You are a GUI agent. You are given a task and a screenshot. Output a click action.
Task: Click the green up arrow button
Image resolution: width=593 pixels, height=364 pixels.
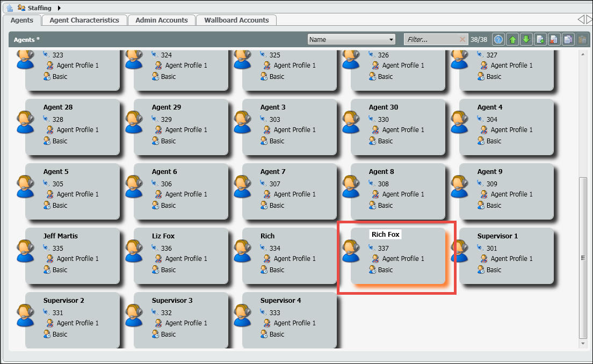coord(512,39)
